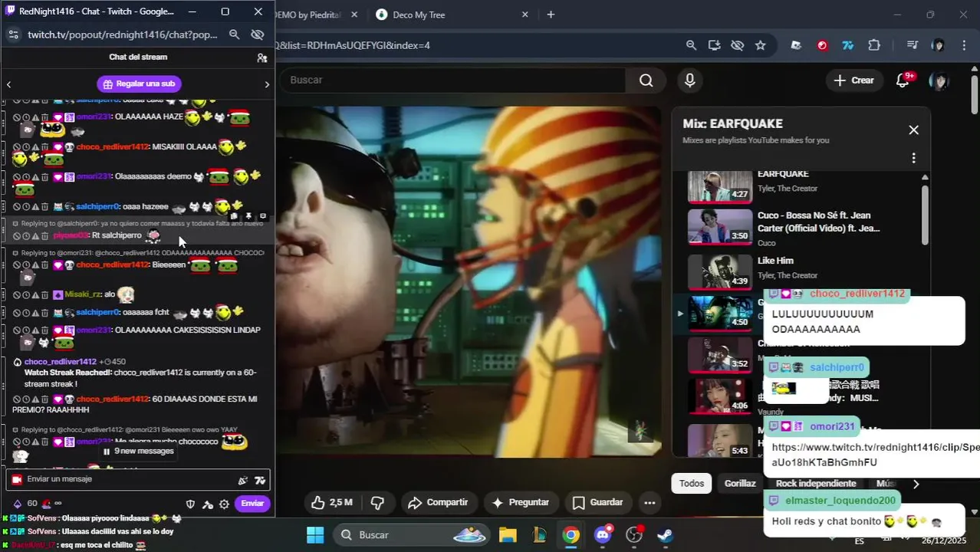
Task: Click YouTube search magnifier button
Action: click(x=646, y=80)
